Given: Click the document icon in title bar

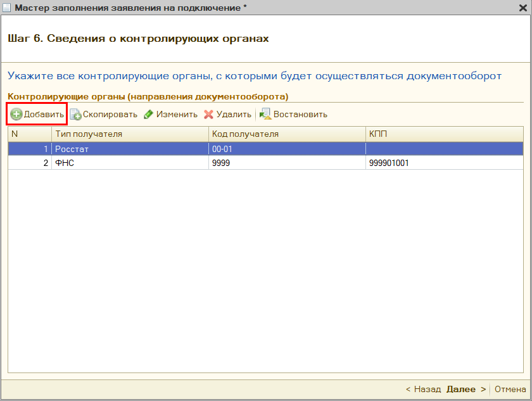Looking at the screenshot, I should [x=7, y=7].
